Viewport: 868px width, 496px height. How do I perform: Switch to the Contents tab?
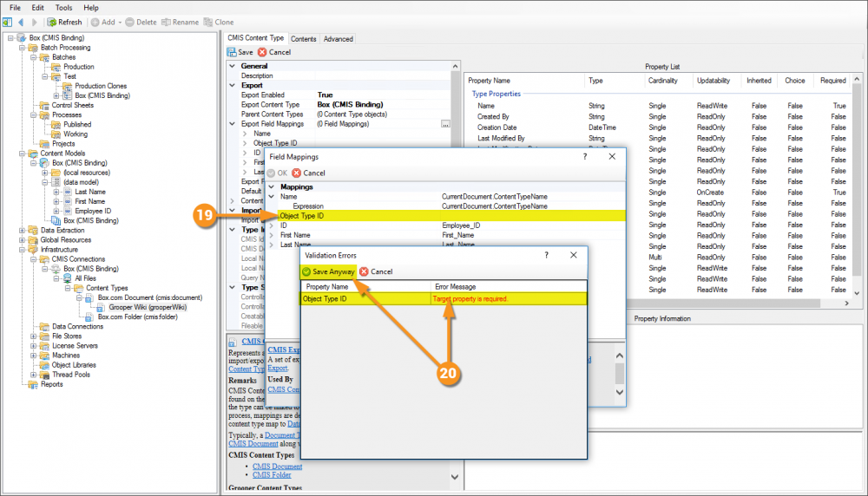click(303, 39)
